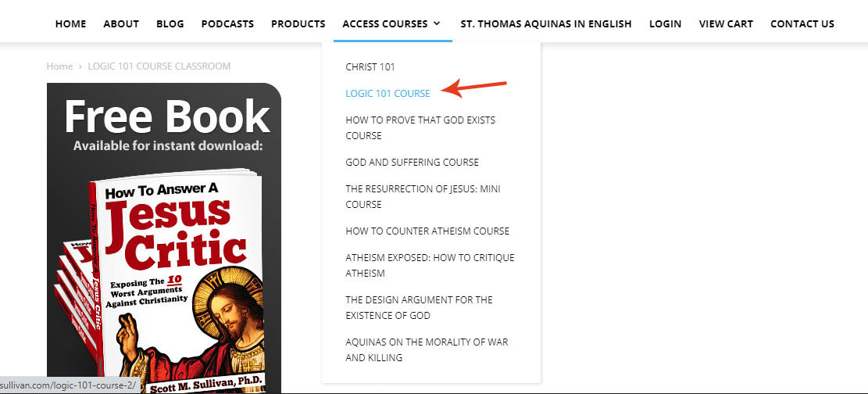Select How To Counter Atheism Course
Viewport: 868px width, 394px height.
tap(427, 231)
